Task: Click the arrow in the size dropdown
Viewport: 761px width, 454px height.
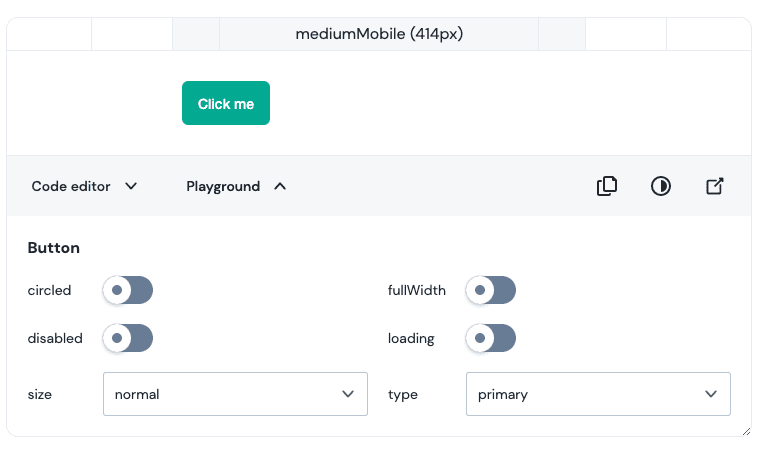Action: point(348,394)
